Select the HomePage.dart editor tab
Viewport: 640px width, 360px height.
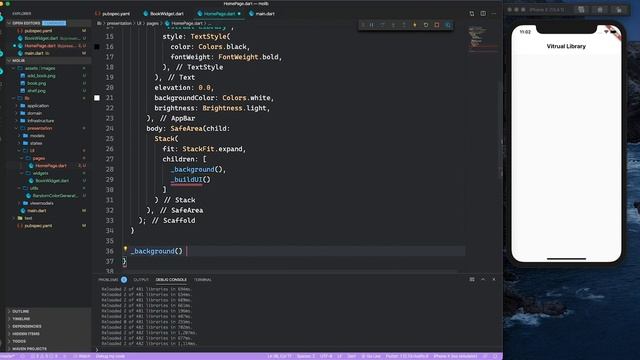[x=219, y=13]
